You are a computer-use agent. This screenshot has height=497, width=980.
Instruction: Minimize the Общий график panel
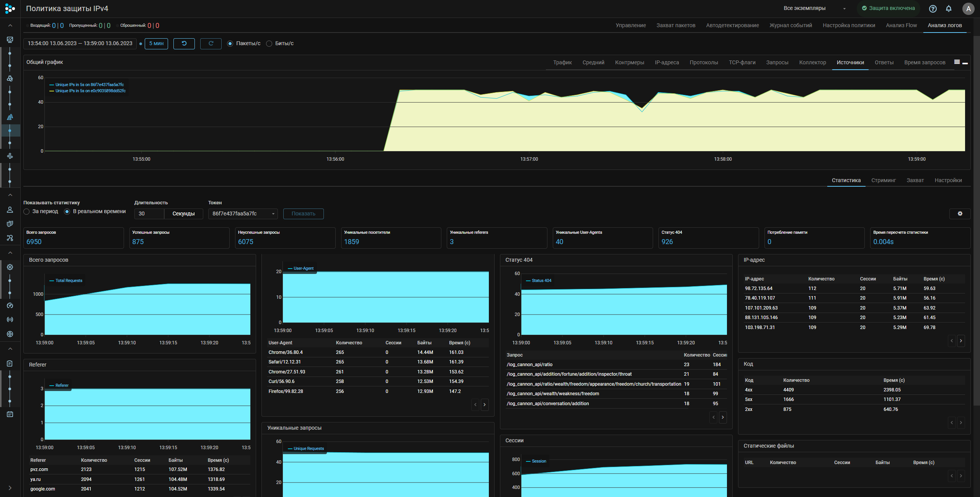click(965, 63)
